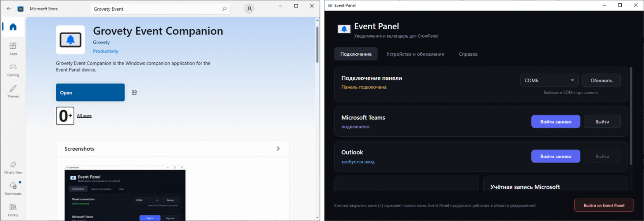Click the Store back arrow
The width and height of the screenshot is (644, 221).
pyautogui.click(x=9, y=8)
